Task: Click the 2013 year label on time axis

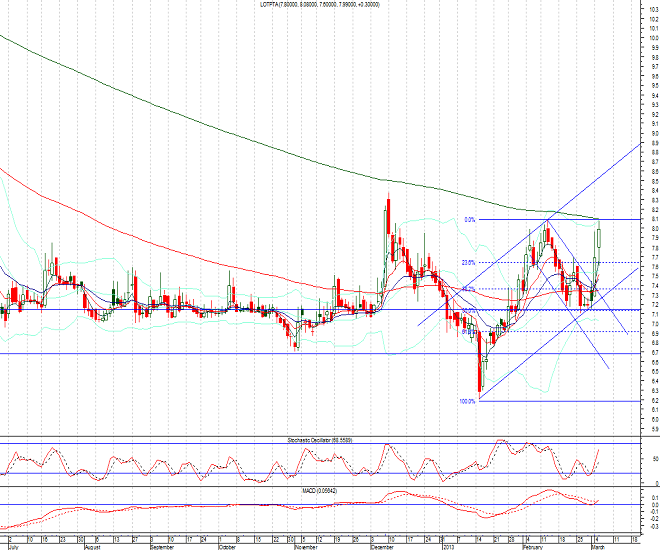Action: (x=448, y=546)
